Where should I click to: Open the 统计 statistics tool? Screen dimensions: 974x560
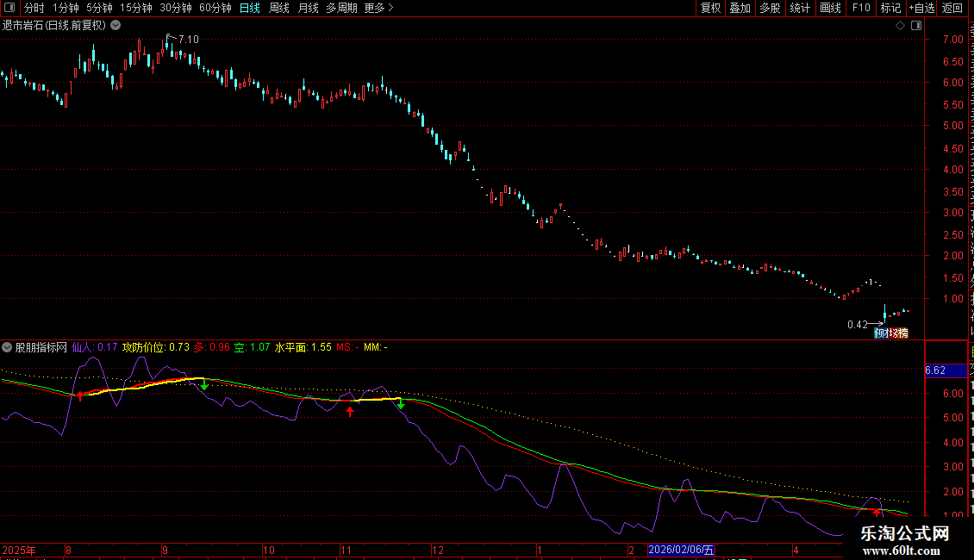point(799,8)
